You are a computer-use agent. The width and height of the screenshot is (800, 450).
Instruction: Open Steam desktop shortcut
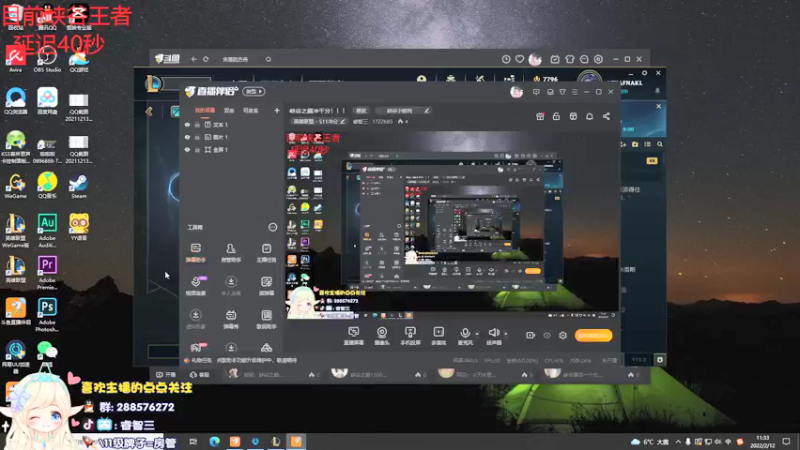(79, 186)
